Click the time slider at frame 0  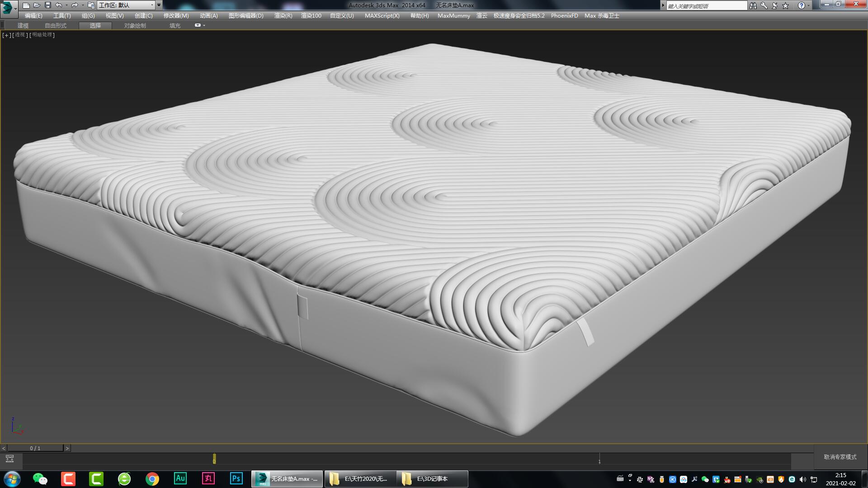tap(214, 460)
